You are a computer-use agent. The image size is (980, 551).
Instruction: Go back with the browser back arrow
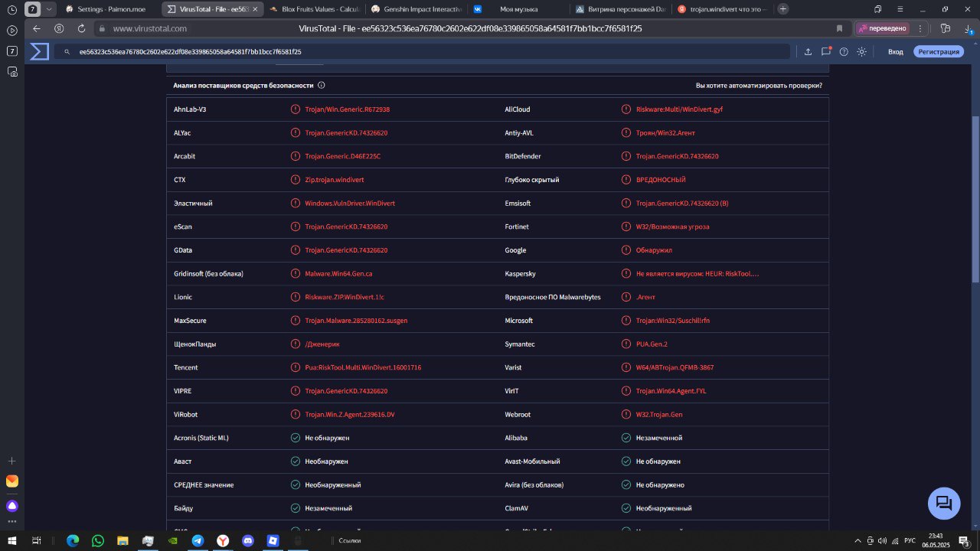[37, 28]
